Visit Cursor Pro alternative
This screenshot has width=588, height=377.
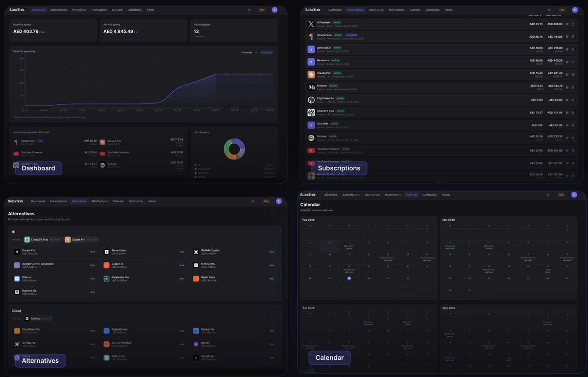pyautogui.click(x=92, y=252)
